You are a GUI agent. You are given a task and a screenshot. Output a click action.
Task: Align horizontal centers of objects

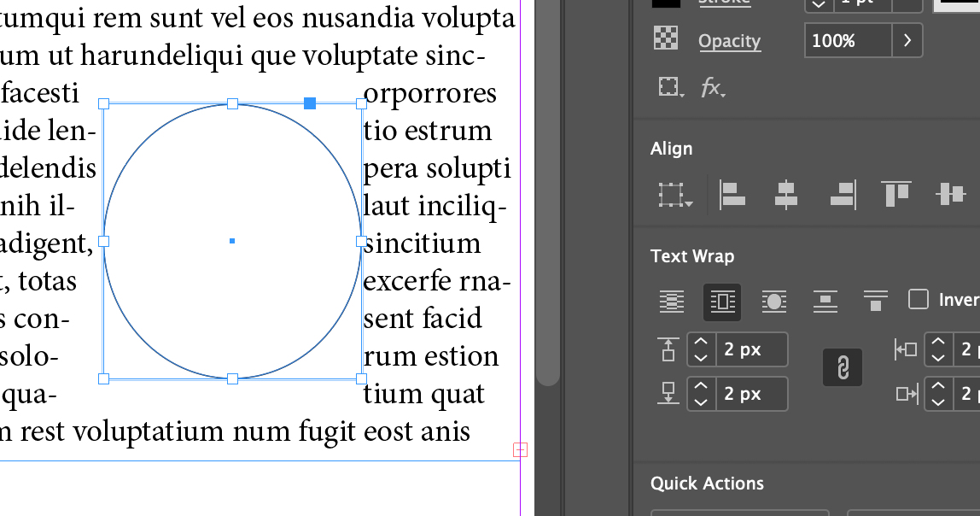point(785,194)
